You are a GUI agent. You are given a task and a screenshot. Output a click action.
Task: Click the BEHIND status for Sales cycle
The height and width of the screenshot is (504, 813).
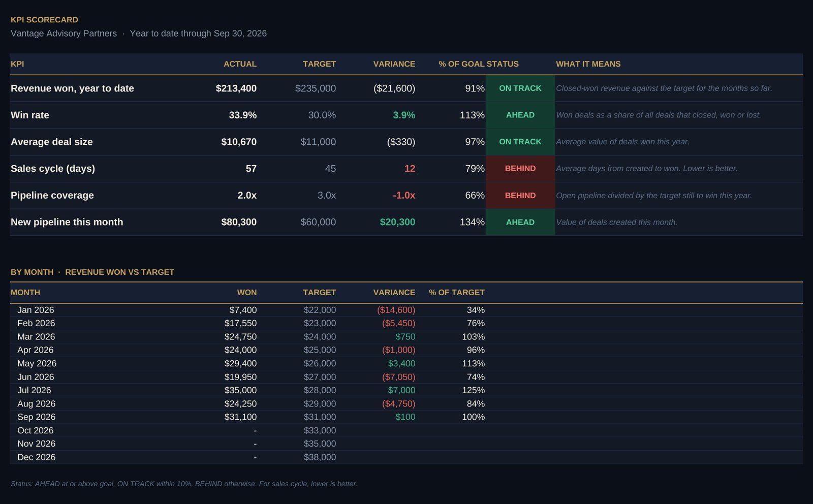(x=520, y=169)
